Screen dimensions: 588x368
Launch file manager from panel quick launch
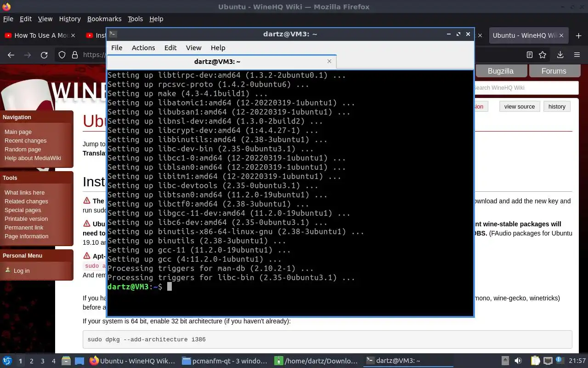[66, 361]
